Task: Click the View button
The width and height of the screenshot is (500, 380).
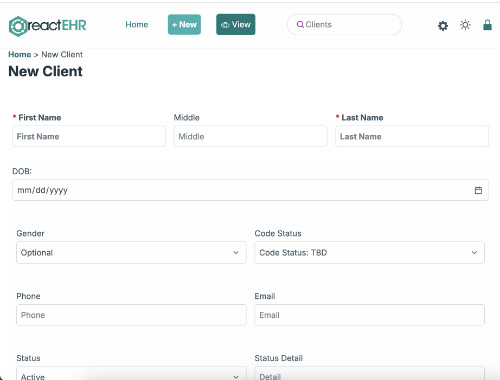Action: pos(236,24)
